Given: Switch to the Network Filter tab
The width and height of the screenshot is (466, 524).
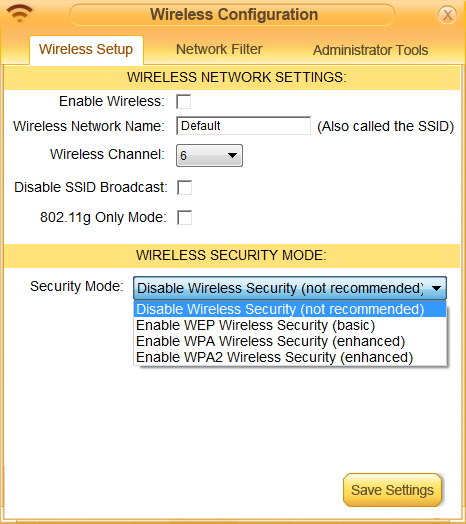Looking at the screenshot, I should [x=219, y=49].
